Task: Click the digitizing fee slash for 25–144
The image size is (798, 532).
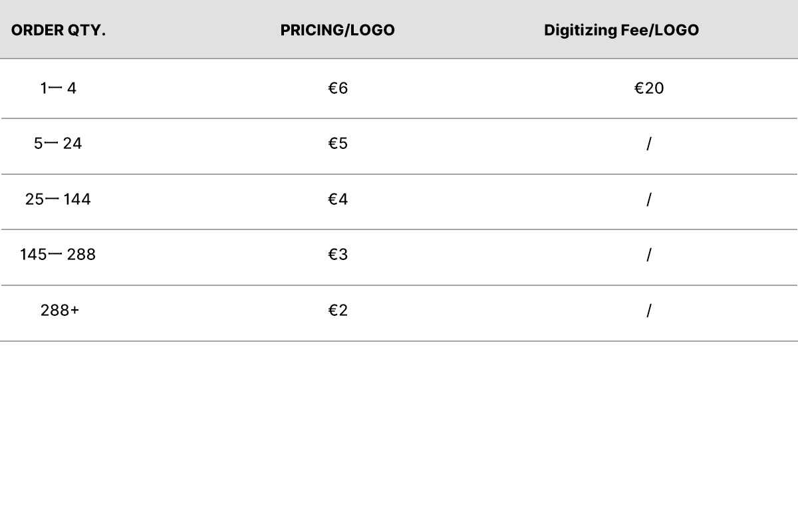Action: (x=648, y=199)
